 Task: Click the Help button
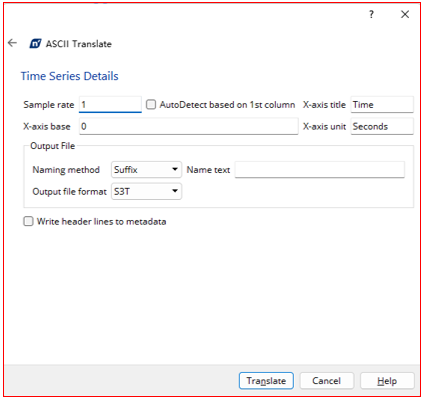387,381
